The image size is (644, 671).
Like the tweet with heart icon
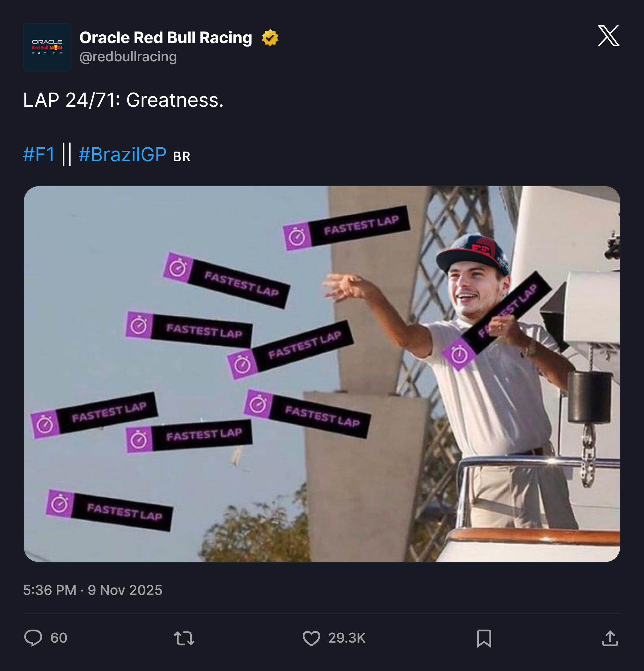(311, 638)
